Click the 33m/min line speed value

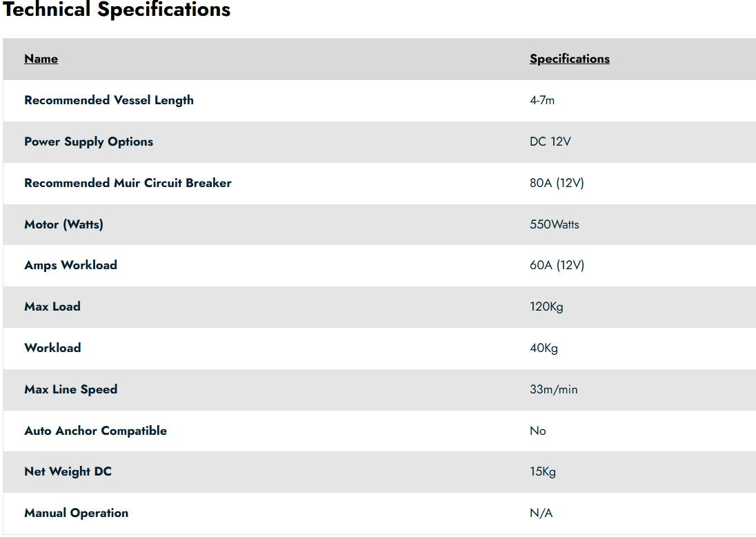point(553,389)
